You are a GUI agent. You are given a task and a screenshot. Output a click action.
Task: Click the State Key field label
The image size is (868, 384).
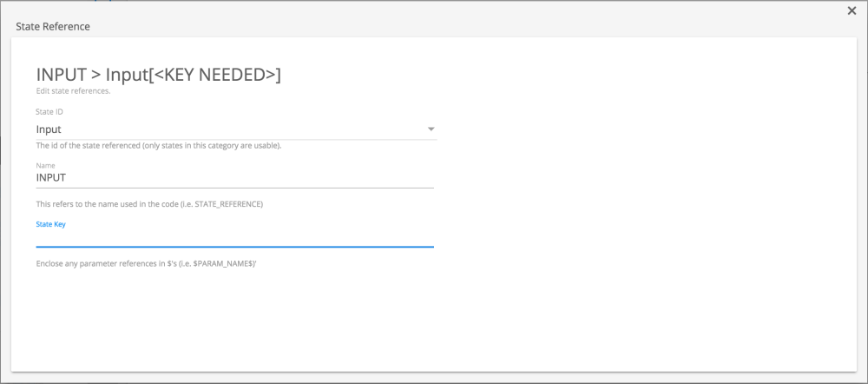coord(50,224)
